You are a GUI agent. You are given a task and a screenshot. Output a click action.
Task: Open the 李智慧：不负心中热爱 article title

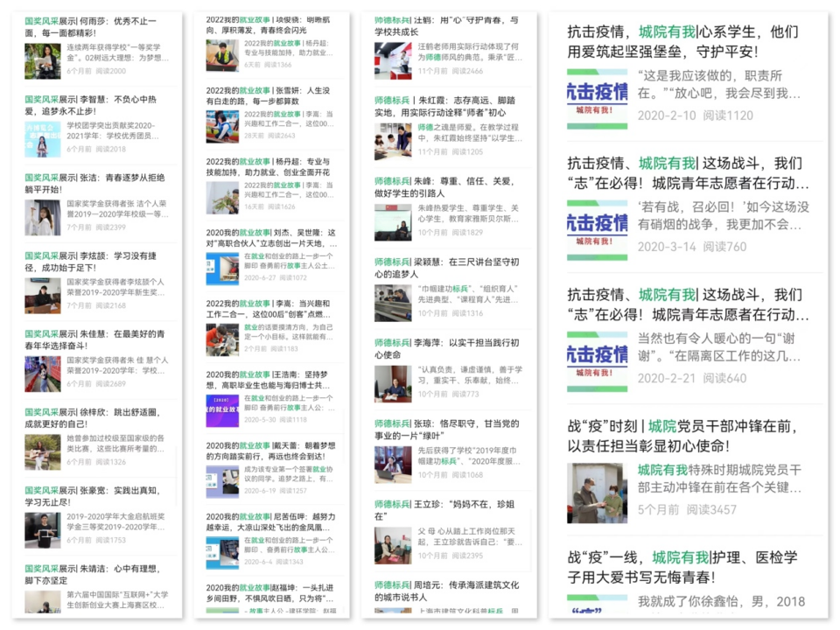click(x=91, y=105)
